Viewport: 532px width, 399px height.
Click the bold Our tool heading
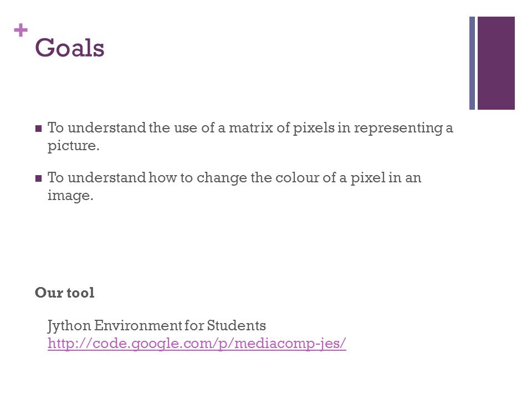(64, 293)
